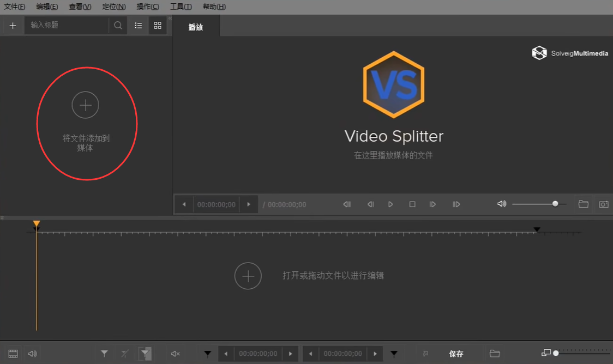Jump to the next keyframe
The width and height of the screenshot is (613, 364).
456,204
